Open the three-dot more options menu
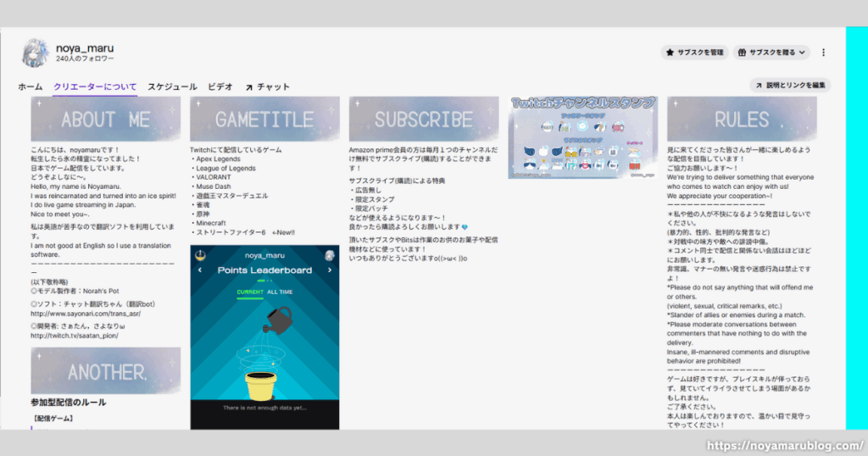The width and height of the screenshot is (868, 456). point(823,53)
